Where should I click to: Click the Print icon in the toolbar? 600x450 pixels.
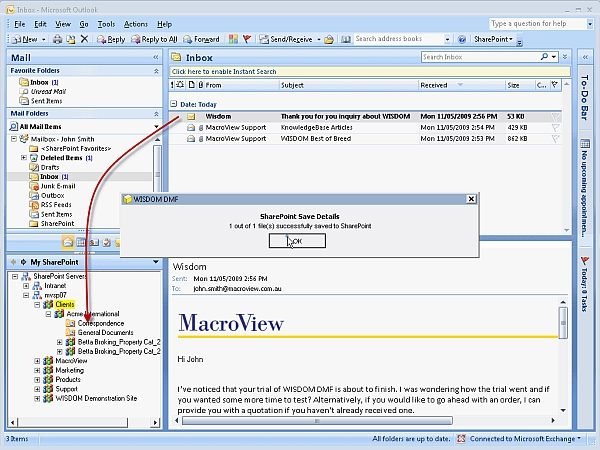[57, 39]
